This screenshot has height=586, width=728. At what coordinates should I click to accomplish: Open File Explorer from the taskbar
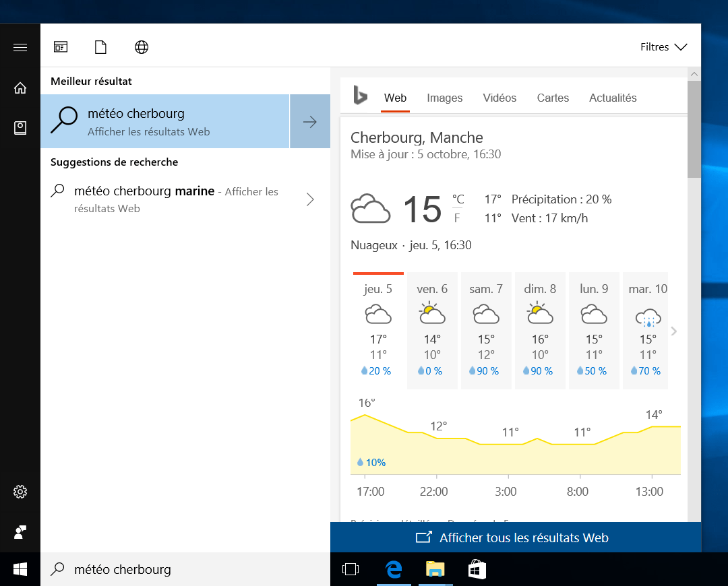click(435, 569)
